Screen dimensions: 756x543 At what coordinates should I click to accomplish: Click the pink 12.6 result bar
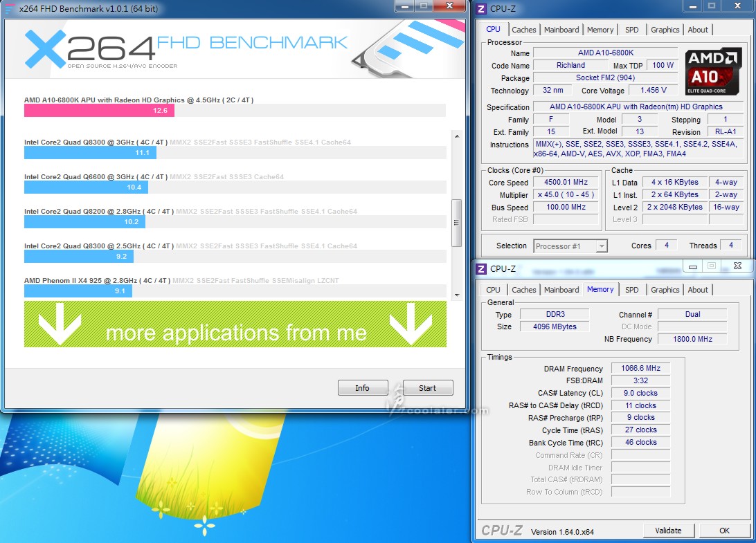[99, 111]
